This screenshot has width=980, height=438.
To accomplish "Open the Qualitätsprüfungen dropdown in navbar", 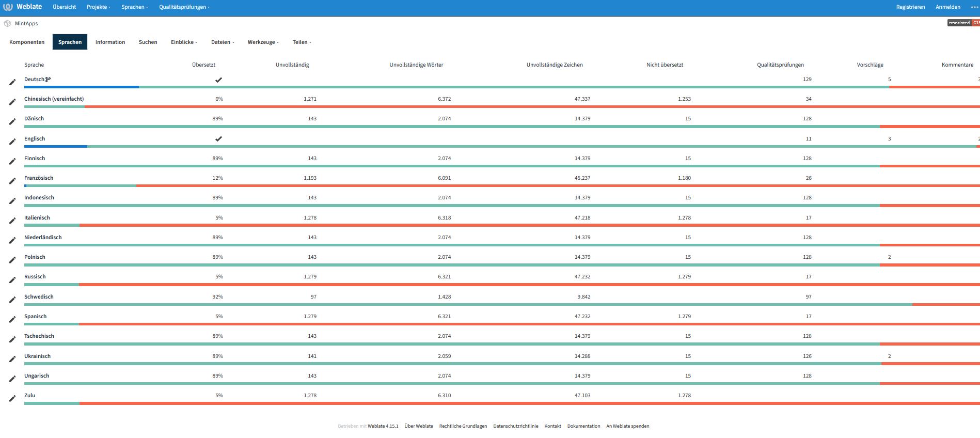I will (184, 7).
